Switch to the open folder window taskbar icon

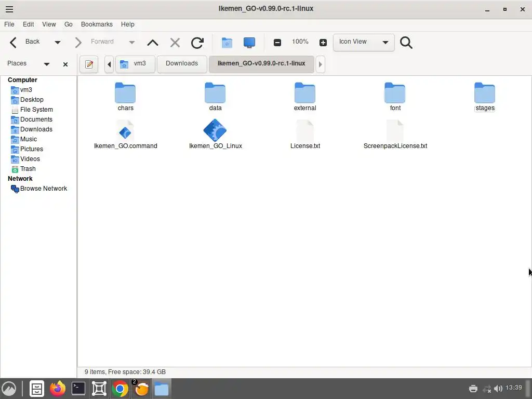pos(162,389)
